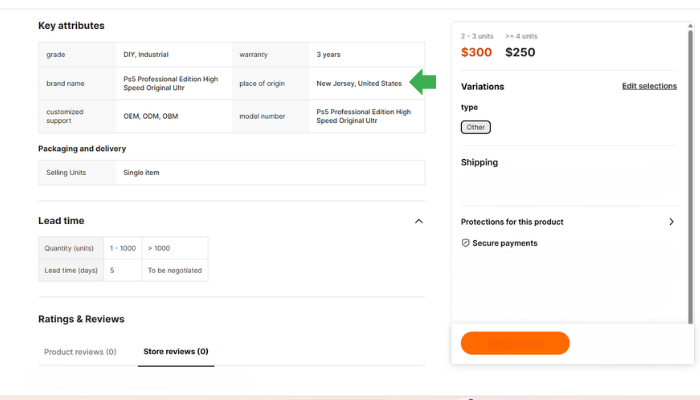Viewport: 700px width, 400px height.
Task: Click the 3 years warranty value
Action: pos(328,54)
